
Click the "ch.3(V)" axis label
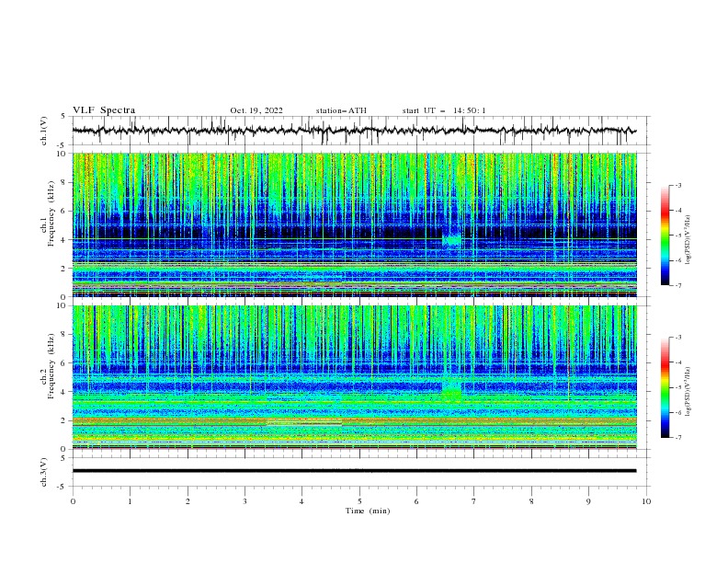[44, 472]
